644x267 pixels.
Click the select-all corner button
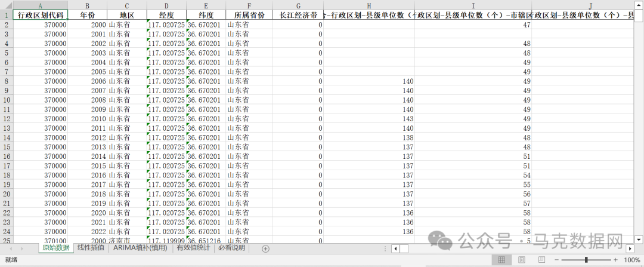(7, 5)
